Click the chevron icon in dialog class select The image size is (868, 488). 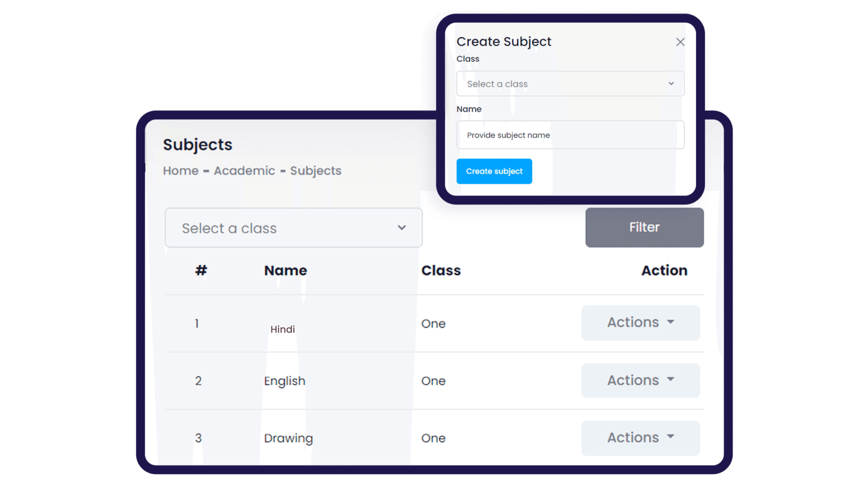671,84
